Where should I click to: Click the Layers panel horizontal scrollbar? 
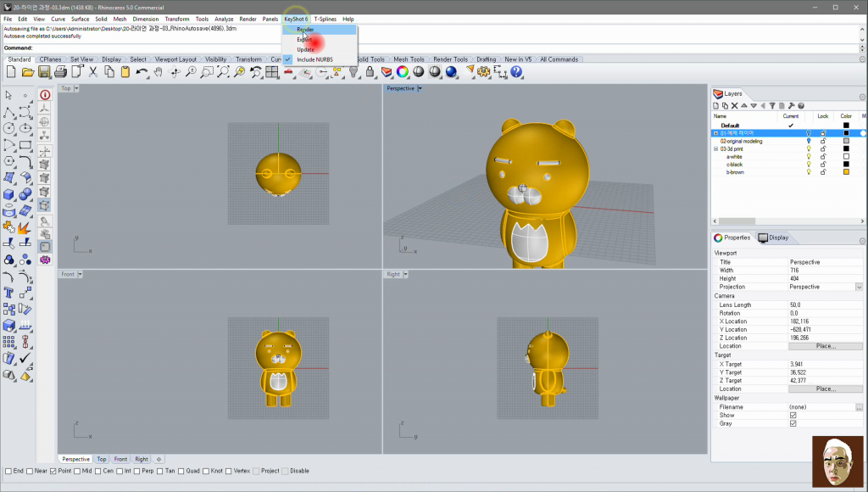click(x=788, y=221)
